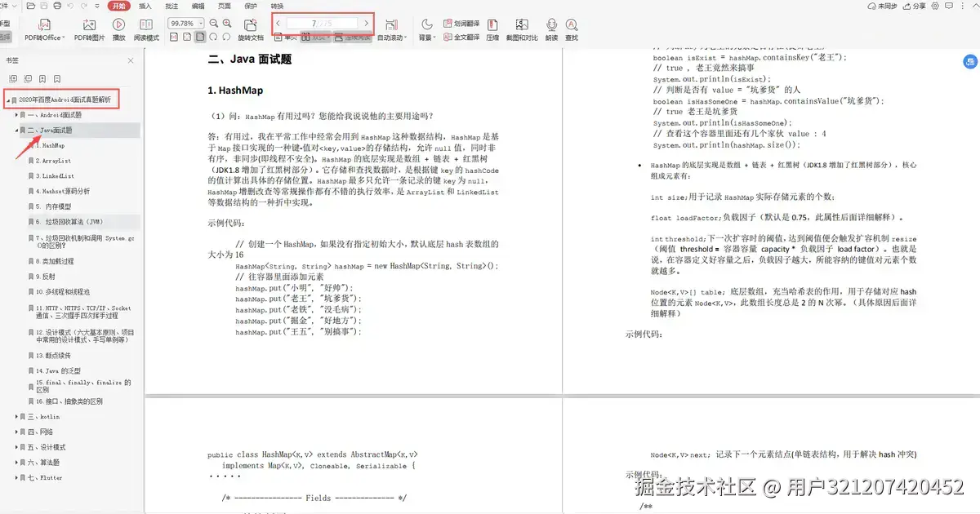Jump to 10.多线程和线程池 bookmark
980x514 pixels.
(x=63, y=291)
